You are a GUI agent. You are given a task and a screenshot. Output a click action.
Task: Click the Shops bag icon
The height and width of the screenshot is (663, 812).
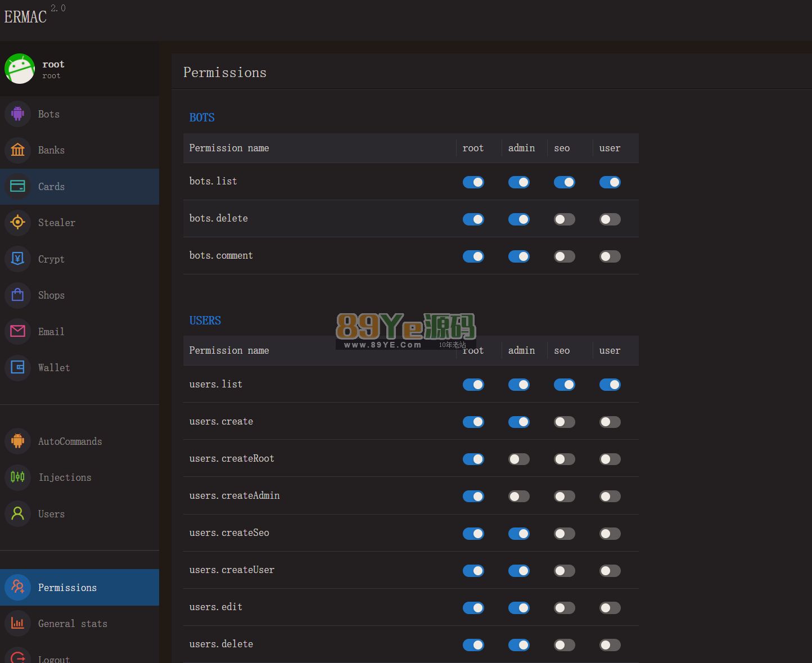pyautogui.click(x=17, y=295)
